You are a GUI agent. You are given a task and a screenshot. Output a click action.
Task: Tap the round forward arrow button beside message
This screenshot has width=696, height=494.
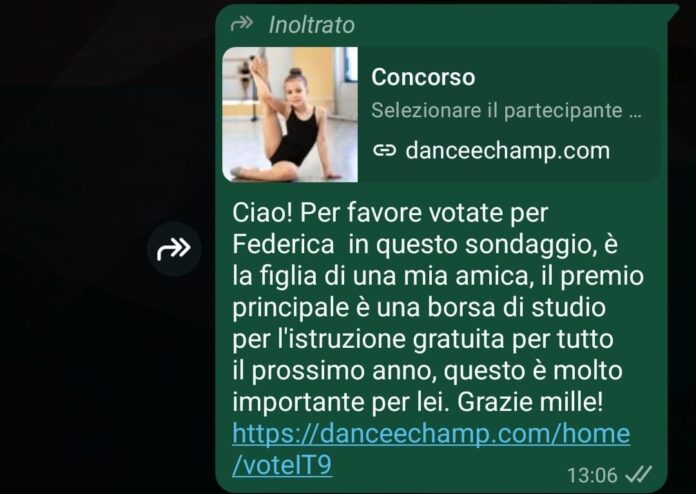click(174, 249)
